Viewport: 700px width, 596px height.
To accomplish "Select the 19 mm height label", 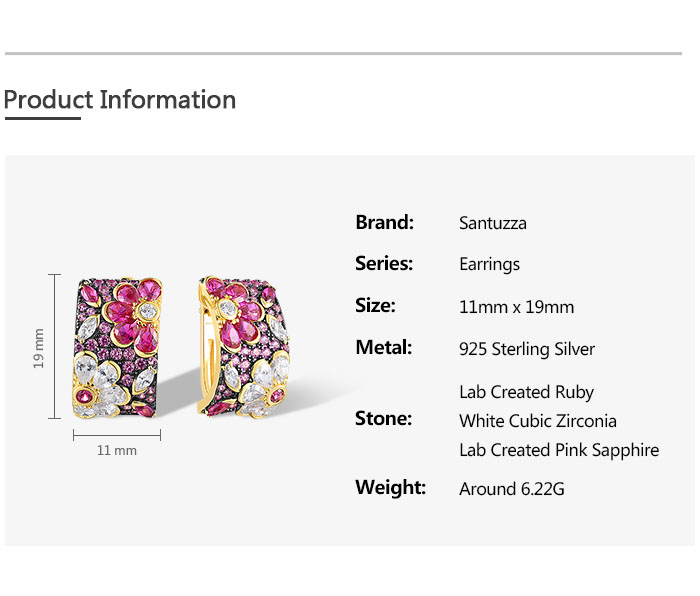I will pos(39,348).
